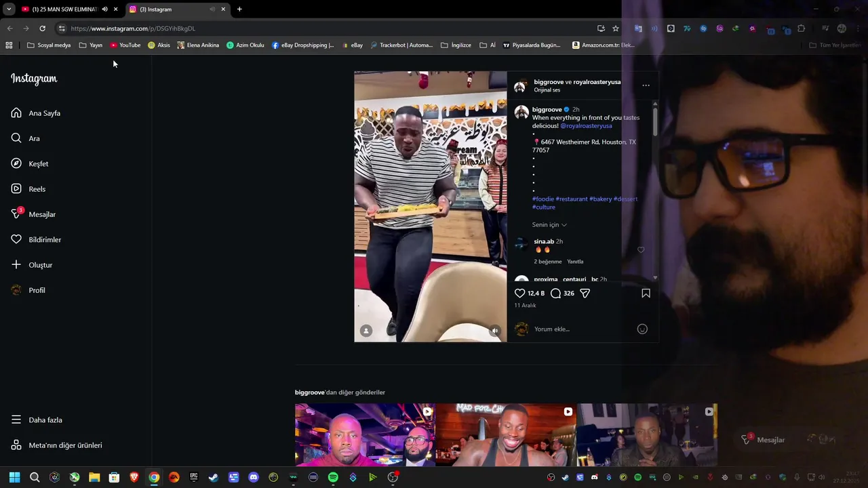Open Reels from the sidebar
Viewport: 868px width, 488px height.
[x=28, y=189]
